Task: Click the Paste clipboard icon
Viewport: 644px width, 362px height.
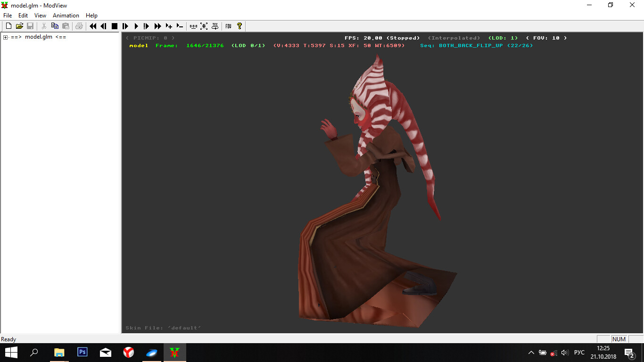Action: (66, 26)
